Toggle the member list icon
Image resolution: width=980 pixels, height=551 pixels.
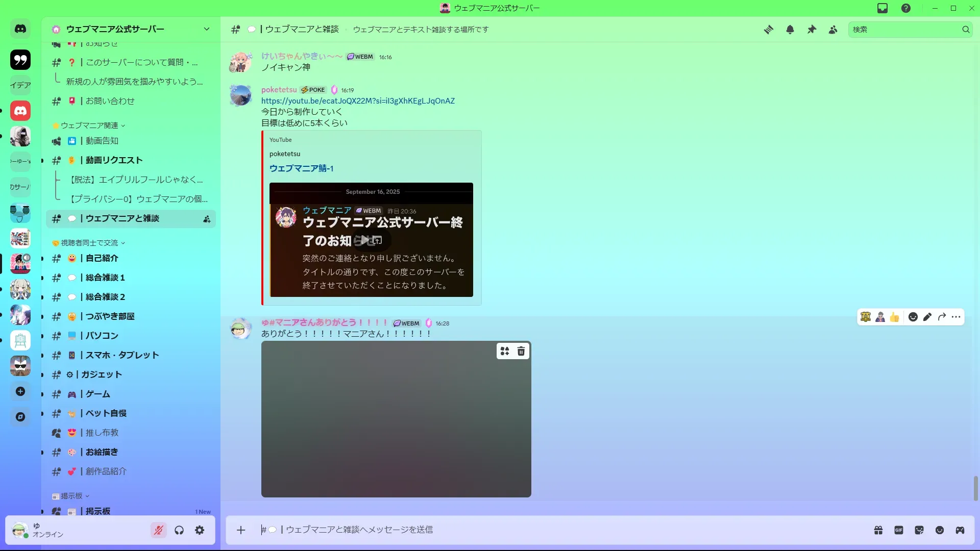[833, 30]
